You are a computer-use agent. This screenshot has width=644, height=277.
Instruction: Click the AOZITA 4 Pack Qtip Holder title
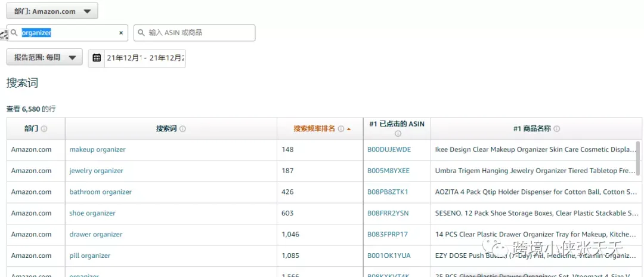(x=536, y=192)
